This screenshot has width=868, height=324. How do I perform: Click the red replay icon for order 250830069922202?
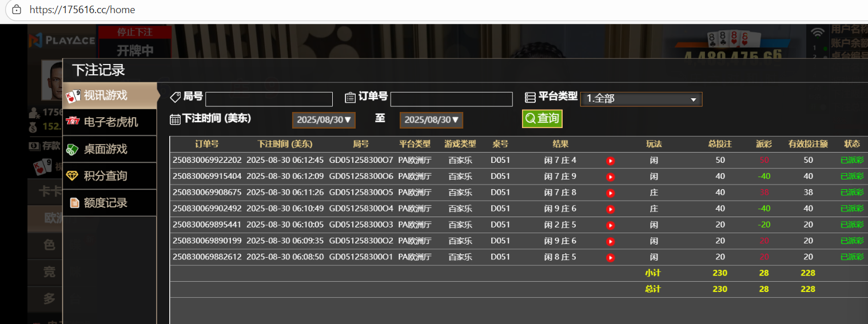pos(610,161)
